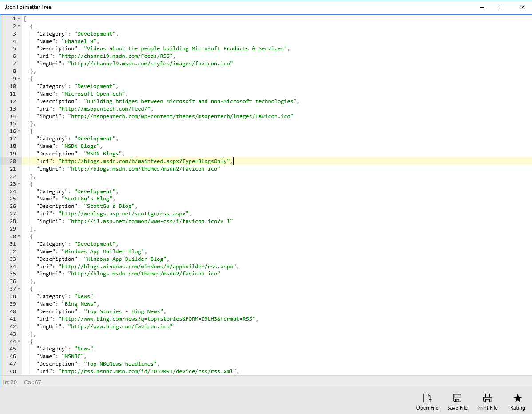Click the rss.msnbc.msn.com uri on line 48
This screenshot has width=532, height=414.
coord(147,371)
